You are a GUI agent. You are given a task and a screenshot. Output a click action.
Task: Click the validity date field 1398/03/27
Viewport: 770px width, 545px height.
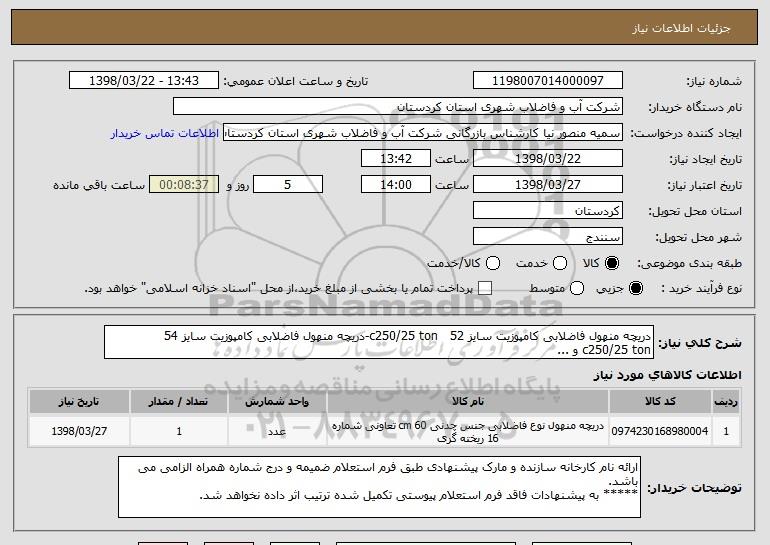point(548,185)
